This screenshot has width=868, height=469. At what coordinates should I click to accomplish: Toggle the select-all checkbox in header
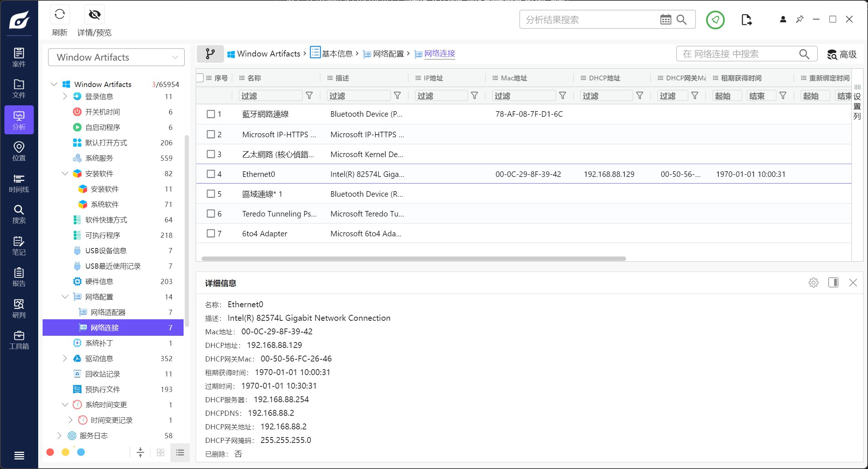point(200,78)
